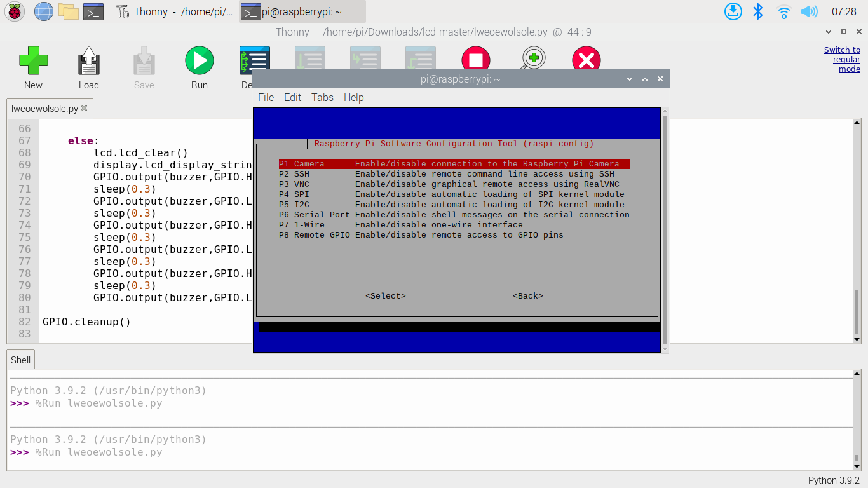This screenshot has height=488, width=868.
Task: Click the last shell prompt line
Action: pyautogui.click(x=86, y=452)
